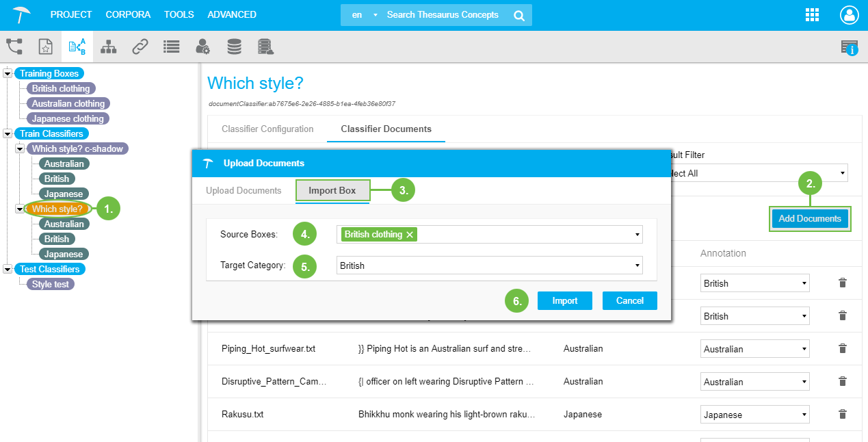The image size is (868, 442).
Task: Select Style test in the tree
Action: (51, 284)
